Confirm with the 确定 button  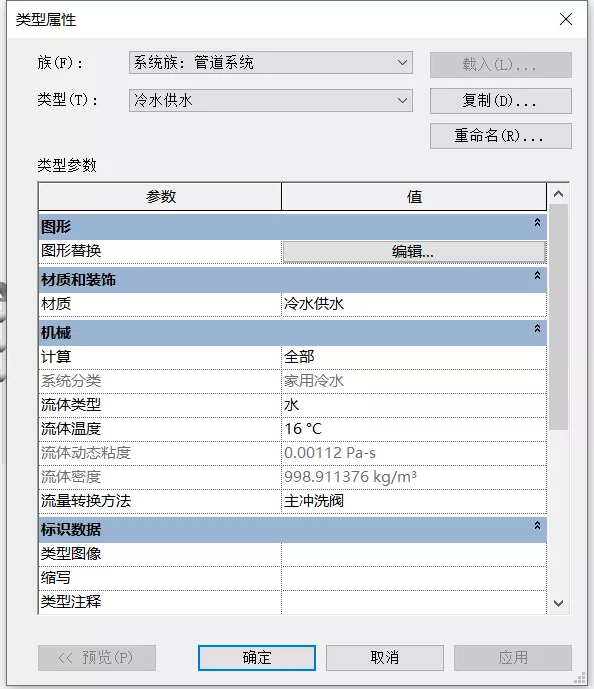(257, 658)
